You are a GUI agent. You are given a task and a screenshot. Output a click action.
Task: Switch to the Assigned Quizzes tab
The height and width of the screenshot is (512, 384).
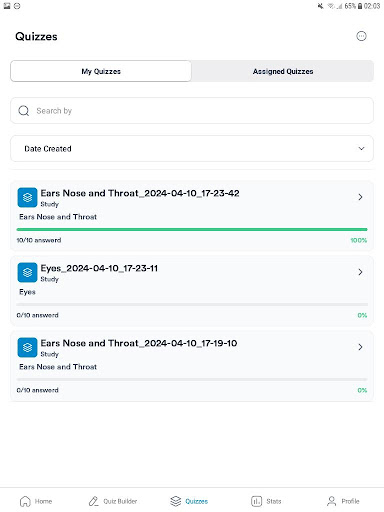(283, 71)
